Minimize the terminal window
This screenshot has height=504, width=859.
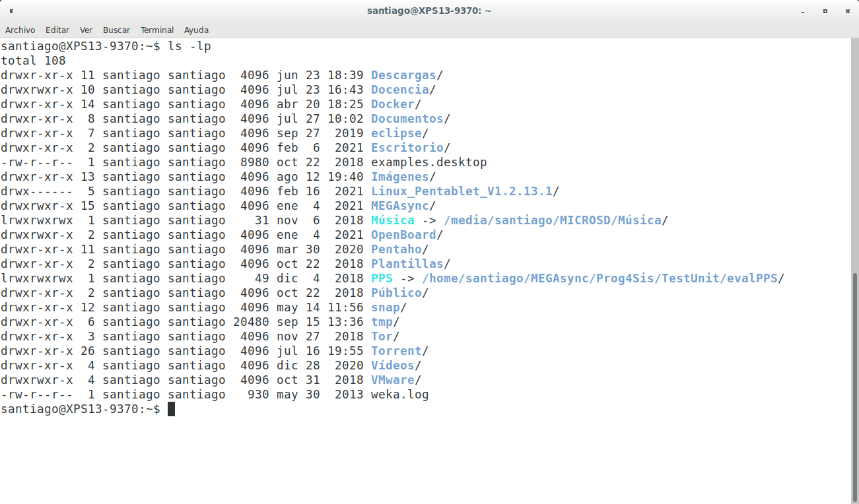[803, 11]
